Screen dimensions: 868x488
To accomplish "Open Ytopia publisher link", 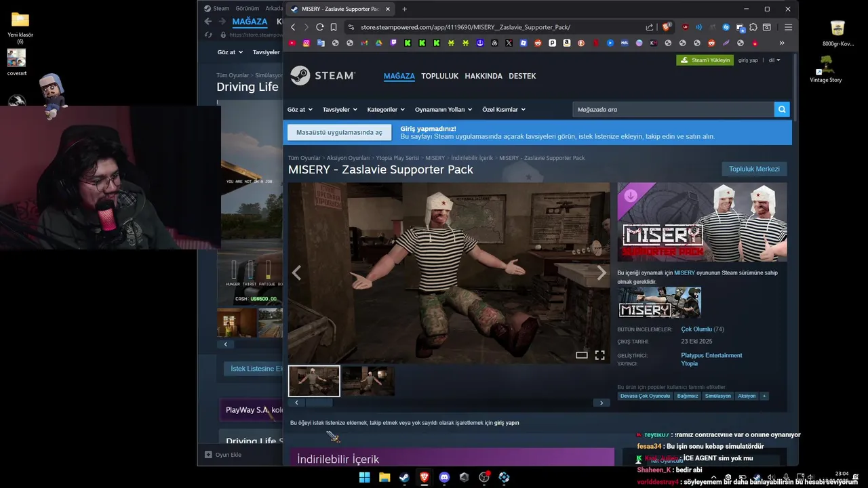I will click(x=689, y=363).
